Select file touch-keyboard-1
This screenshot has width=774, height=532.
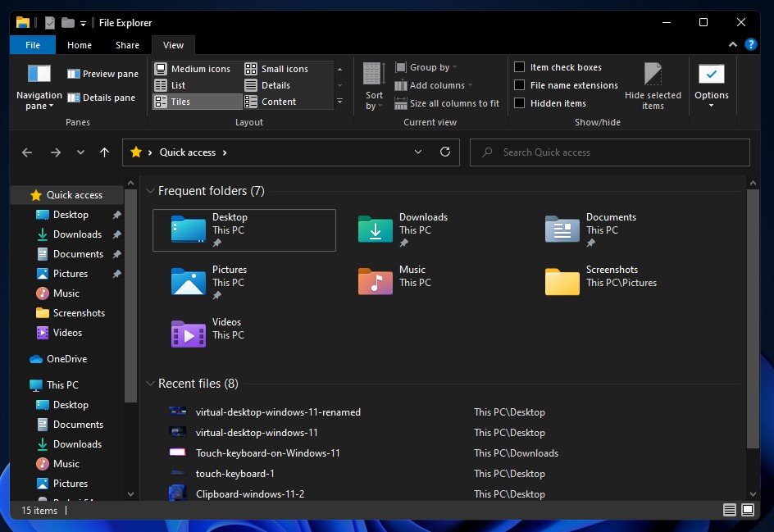[235, 474]
